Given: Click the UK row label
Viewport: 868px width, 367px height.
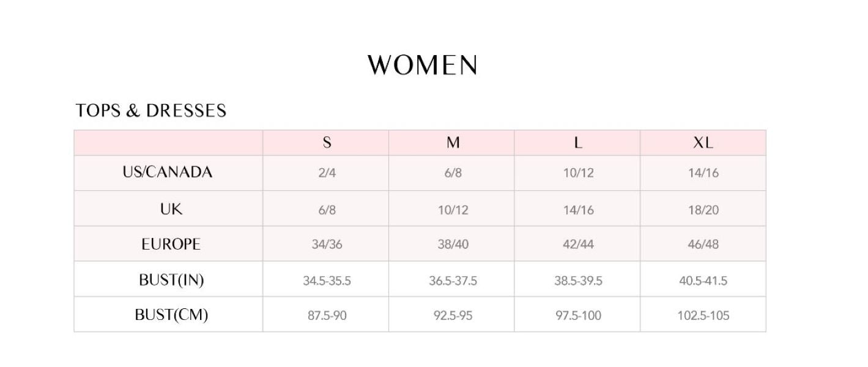Looking at the screenshot, I should (171, 209).
